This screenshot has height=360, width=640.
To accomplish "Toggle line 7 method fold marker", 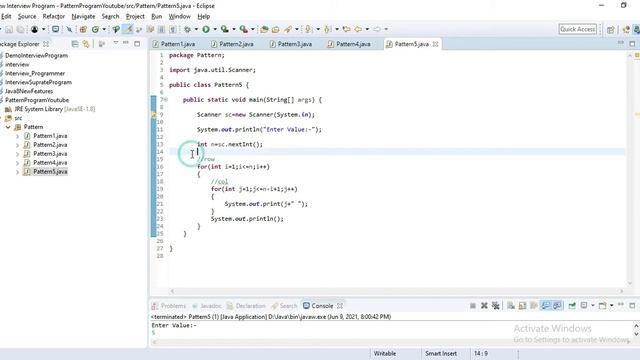I will pyautogui.click(x=166, y=100).
